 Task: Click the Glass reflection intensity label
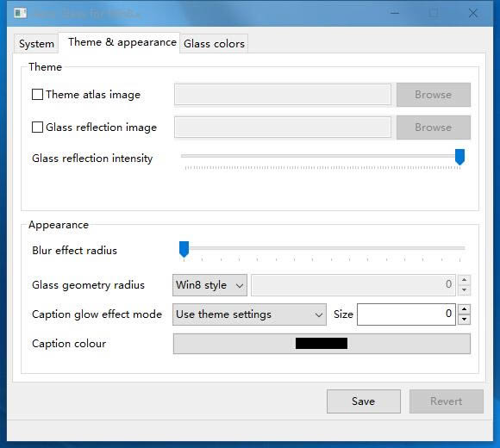pyautogui.click(x=92, y=158)
